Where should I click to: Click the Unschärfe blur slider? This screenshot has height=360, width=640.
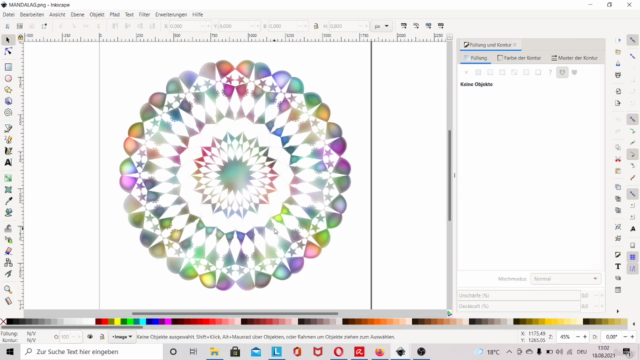tap(518, 295)
